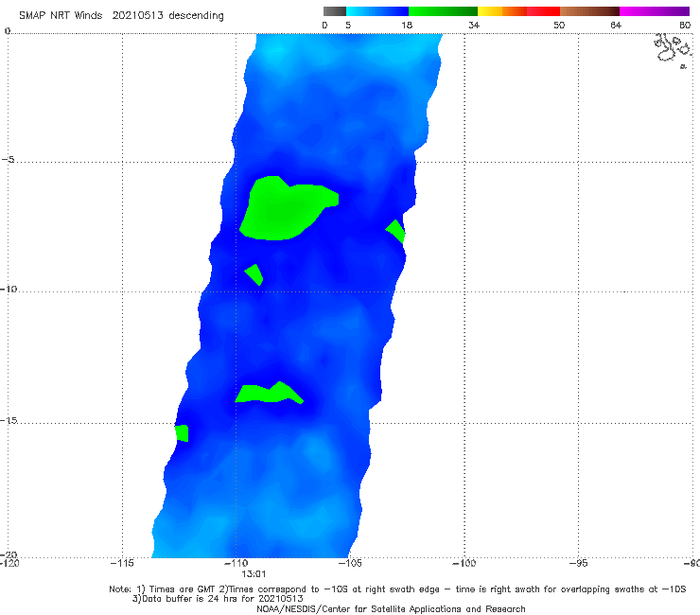Click the small green patch near -9.5 latitude
The height and width of the screenshot is (615, 700).
254,274
